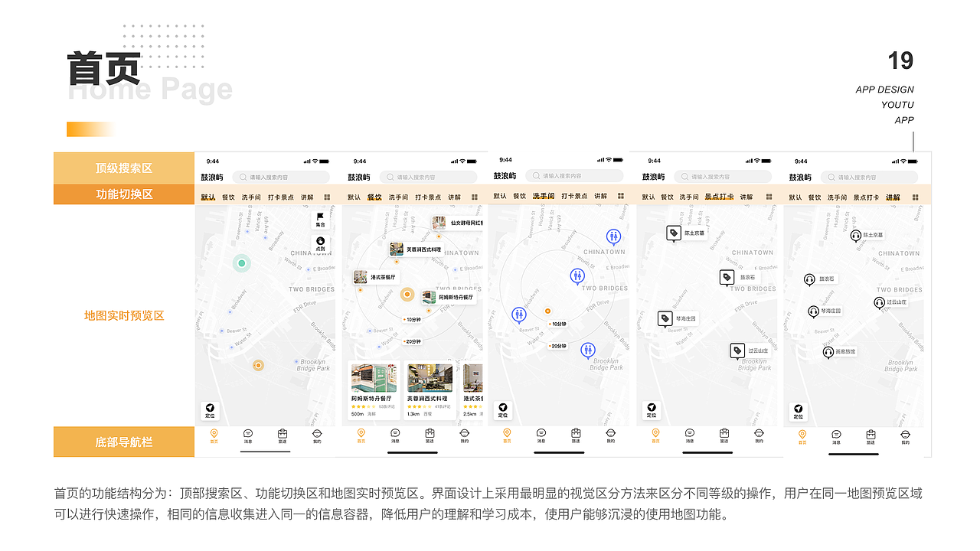Click the 顶级搜索区 legend label
980x551 pixels.
[124, 168]
